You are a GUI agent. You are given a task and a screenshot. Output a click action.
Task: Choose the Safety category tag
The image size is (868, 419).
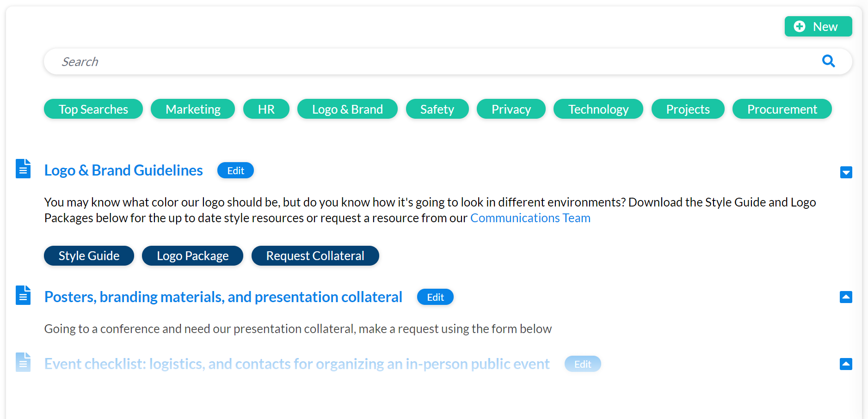(x=437, y=109)
